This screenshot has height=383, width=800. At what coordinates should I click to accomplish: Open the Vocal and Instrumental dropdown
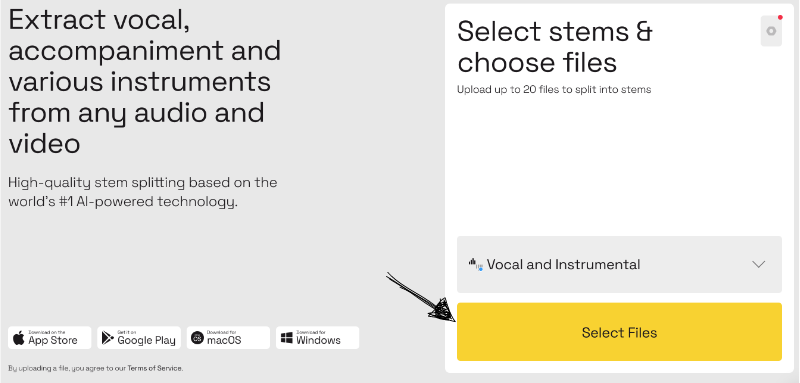coord(619,264)
